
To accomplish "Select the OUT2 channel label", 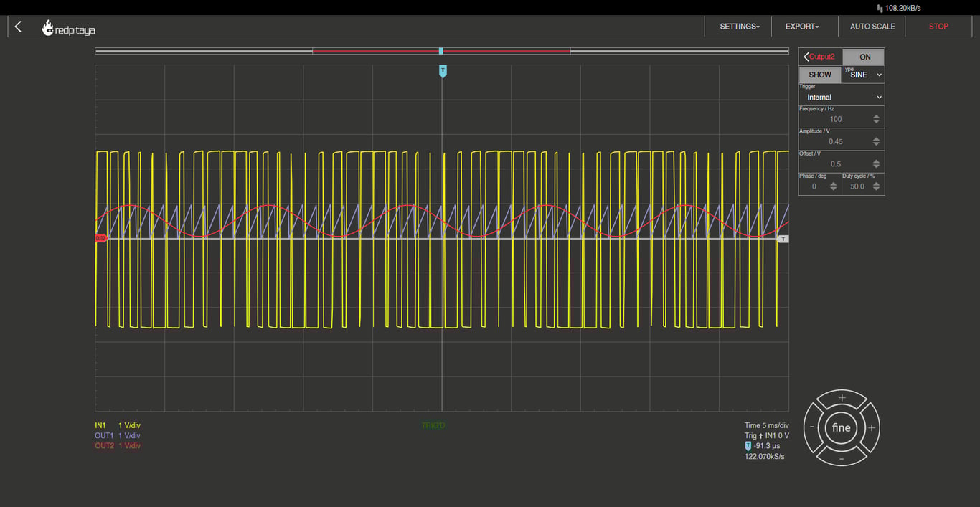I will [104, 445].
